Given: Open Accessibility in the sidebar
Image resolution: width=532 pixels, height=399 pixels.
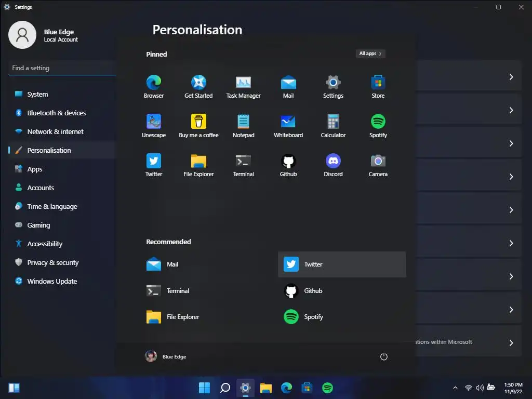Looking at the screenshot, I should [x=62, y=244].
